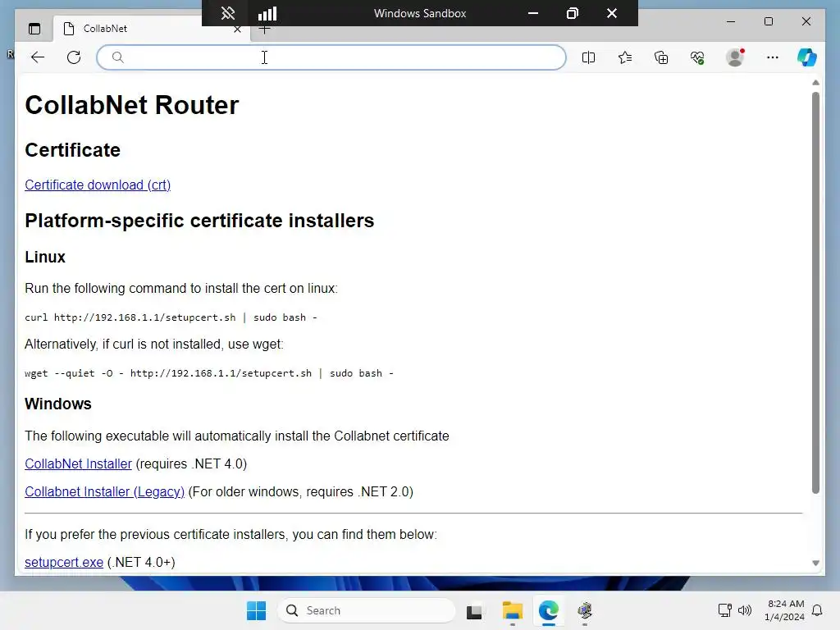This screenshot has width=840, height=630.
Task: Close the CollabNet tab
Action: point(237,30)
